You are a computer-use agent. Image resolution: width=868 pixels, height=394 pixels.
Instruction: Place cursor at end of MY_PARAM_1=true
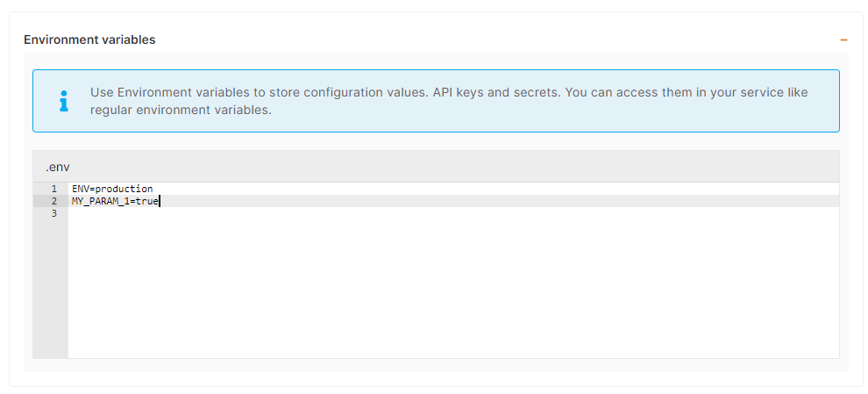(x=160, y=201)
